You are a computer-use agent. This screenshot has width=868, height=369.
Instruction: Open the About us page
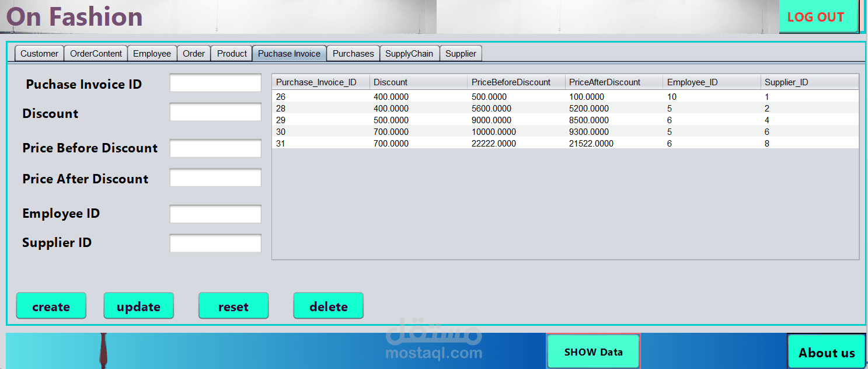click(x=826, y=352)
